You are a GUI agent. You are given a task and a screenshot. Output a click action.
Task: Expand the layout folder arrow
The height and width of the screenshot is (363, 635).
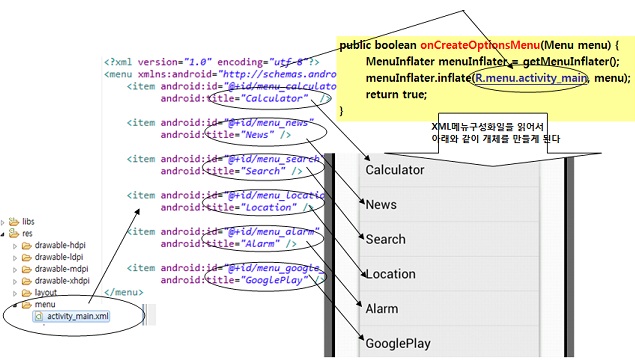pos(15,293)
